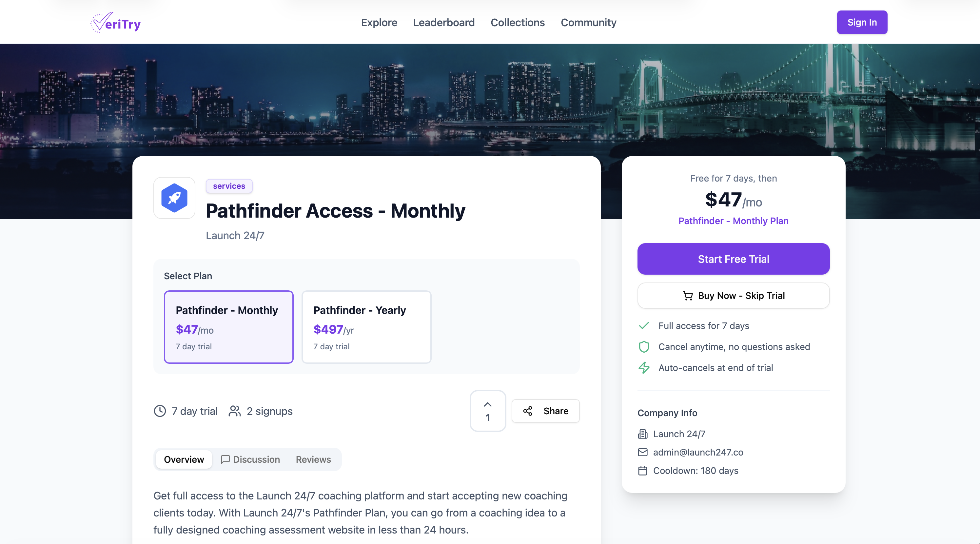Image resolution: width=980 pixels, height=544 pixels.
Task: Click the VeriTry logo
Action: pos(115,22)
